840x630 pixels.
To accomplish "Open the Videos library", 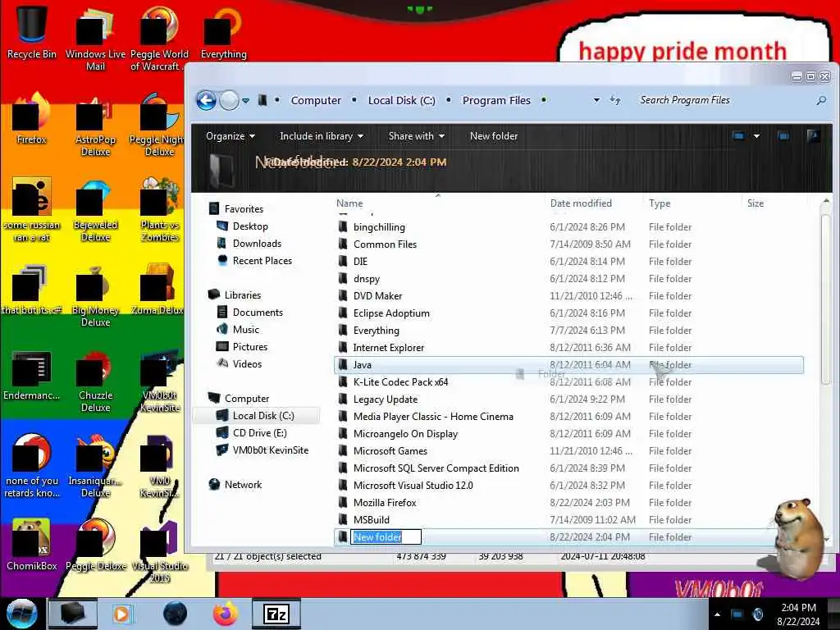I will click(247, 363).
